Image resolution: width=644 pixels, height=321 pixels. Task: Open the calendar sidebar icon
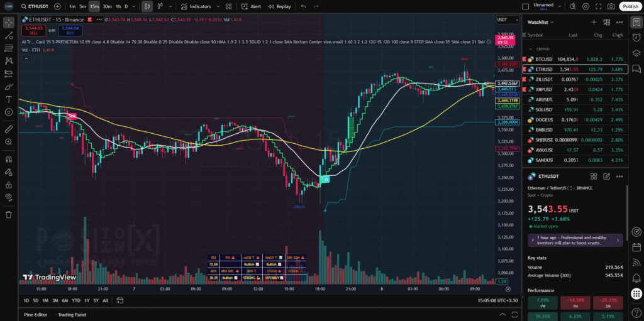click(636, 247)
